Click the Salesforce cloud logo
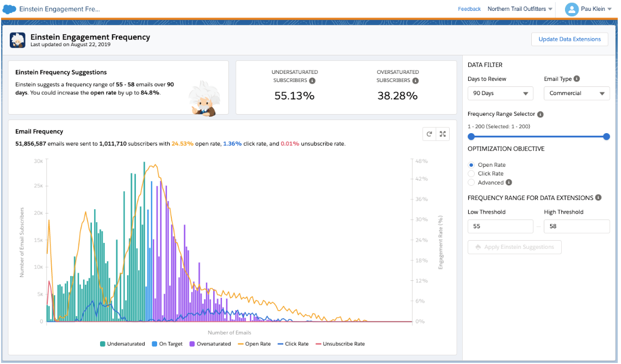This screenshot has height=364, width=621. [x=10, y=9]
